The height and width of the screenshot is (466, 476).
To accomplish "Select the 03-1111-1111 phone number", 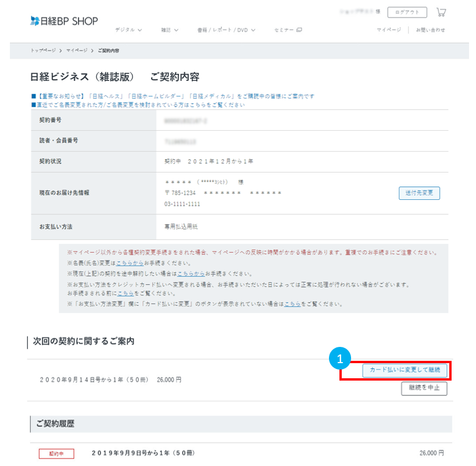I will pos(182,204).
